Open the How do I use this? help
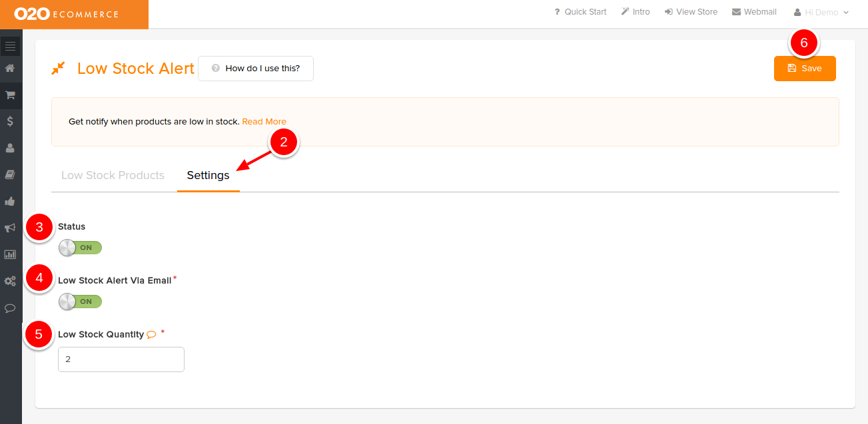This screenshot has width=868, height=424. [x=256, y=69]
